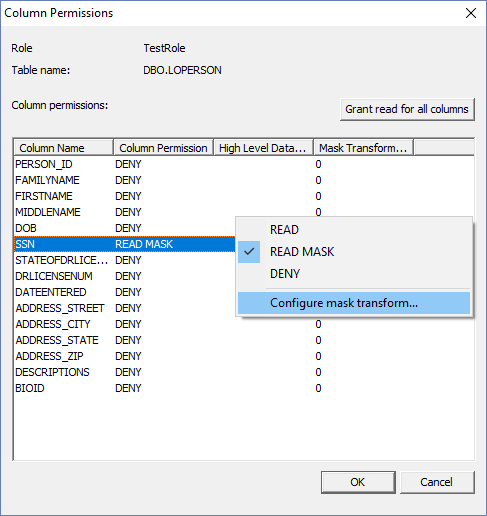Image resolution: width=487 pixels, height=516 pixels.
Task: Click the High Level Data header
Action: point(263,148)
